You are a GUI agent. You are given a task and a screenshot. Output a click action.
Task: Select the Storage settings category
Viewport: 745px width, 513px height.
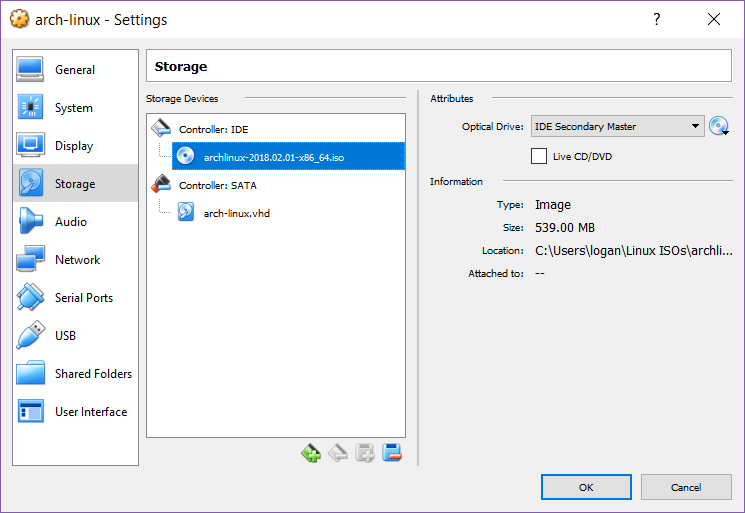point(76,183)
